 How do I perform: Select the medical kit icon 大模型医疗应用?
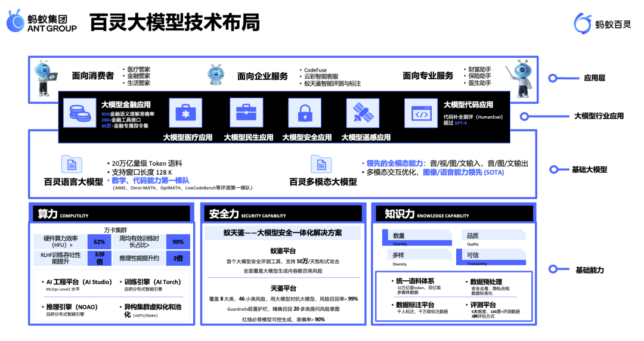pyautogui.click(x=185, y=113)
